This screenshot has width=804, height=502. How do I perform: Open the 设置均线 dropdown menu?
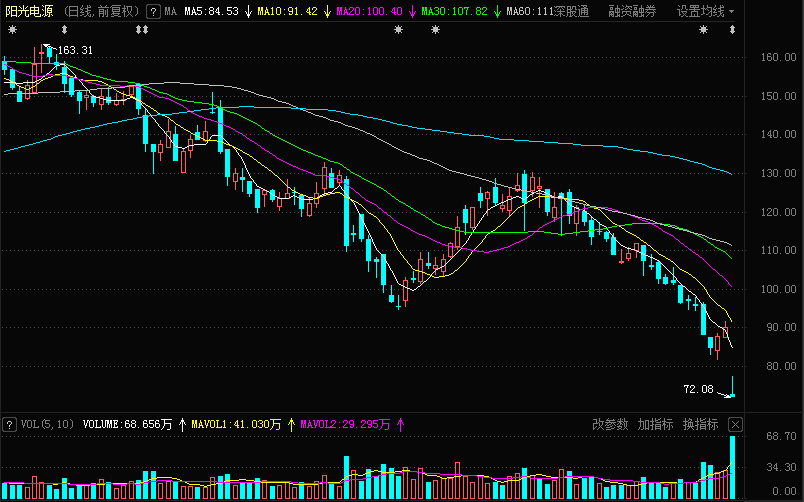click(x=705, y=12)
